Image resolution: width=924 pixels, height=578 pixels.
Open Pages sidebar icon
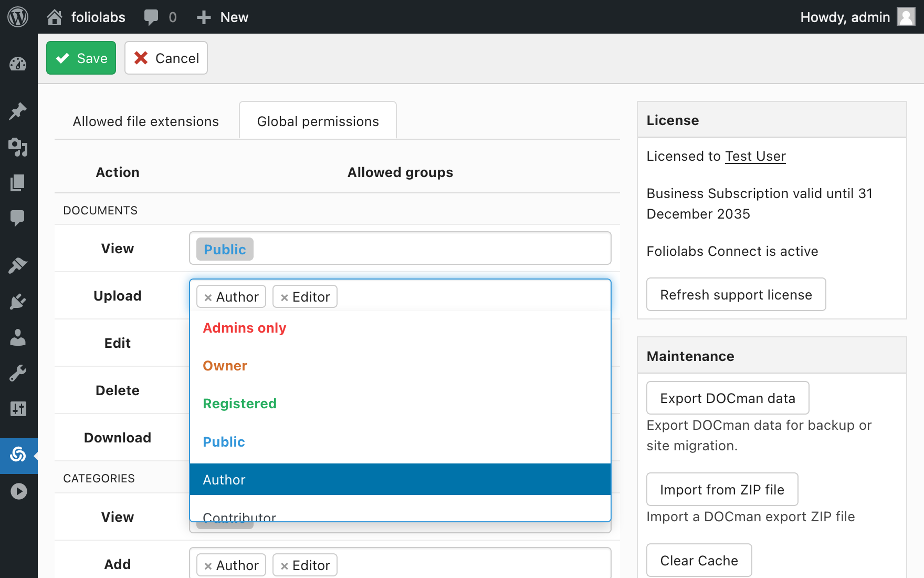coord(18,183)
